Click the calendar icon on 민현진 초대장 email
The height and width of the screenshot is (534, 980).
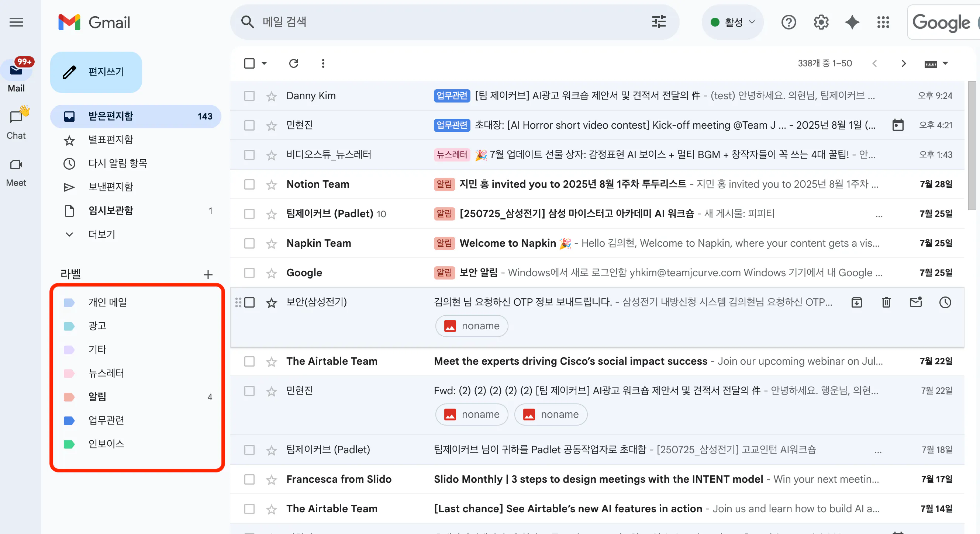pyautogui.click(x=898, y=125)
